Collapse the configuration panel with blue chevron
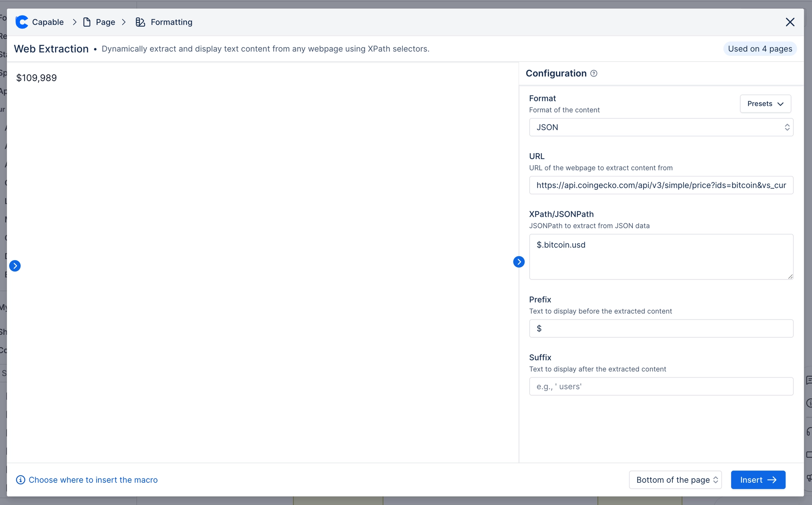This screenshot has height=505, width=812. coord(519,262)
